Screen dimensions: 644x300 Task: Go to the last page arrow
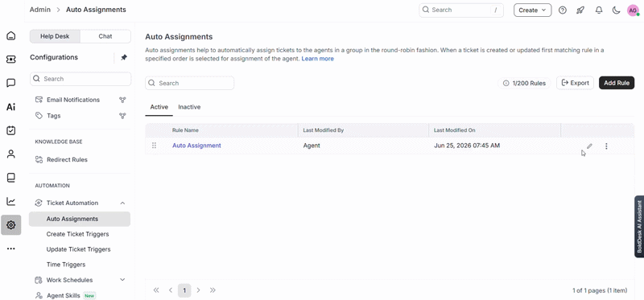coord(213,290)
